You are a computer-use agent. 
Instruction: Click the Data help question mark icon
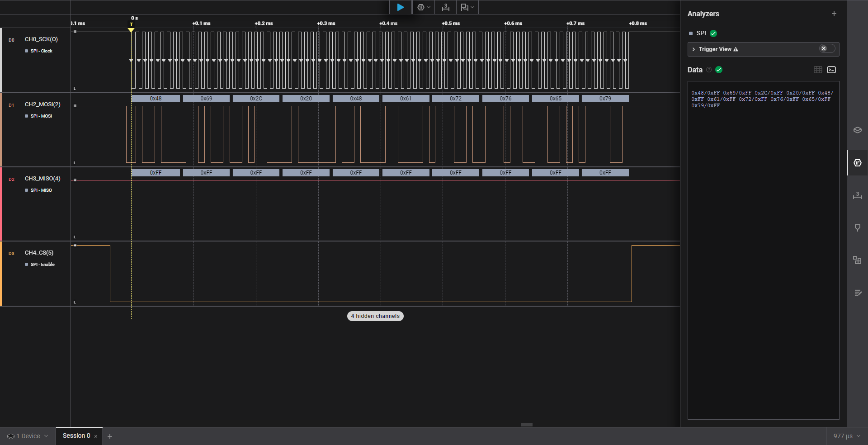709,70
